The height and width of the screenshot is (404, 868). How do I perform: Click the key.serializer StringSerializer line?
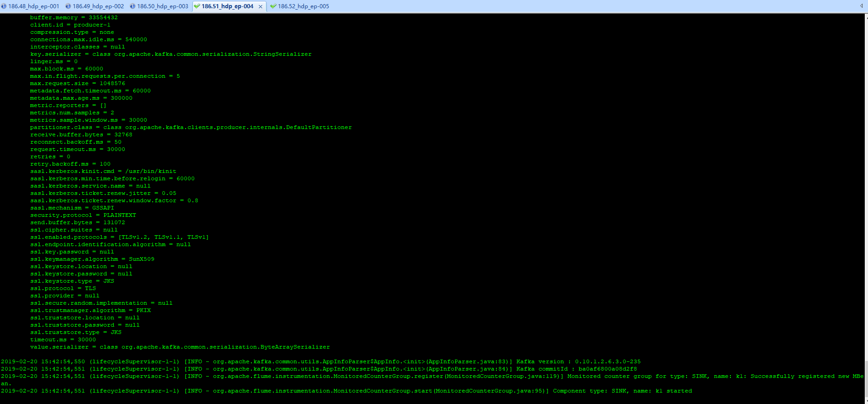pyautogui.click(x=170, y=54)
